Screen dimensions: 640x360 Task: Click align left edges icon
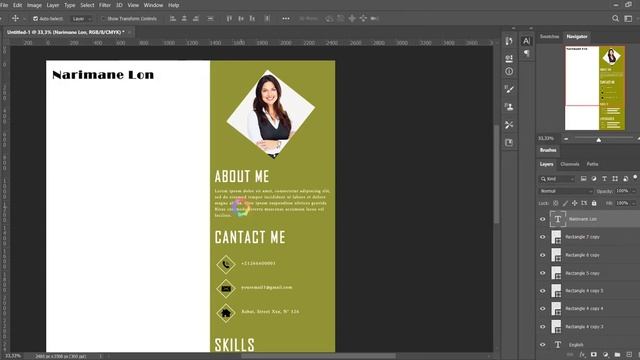click(173, 18)
